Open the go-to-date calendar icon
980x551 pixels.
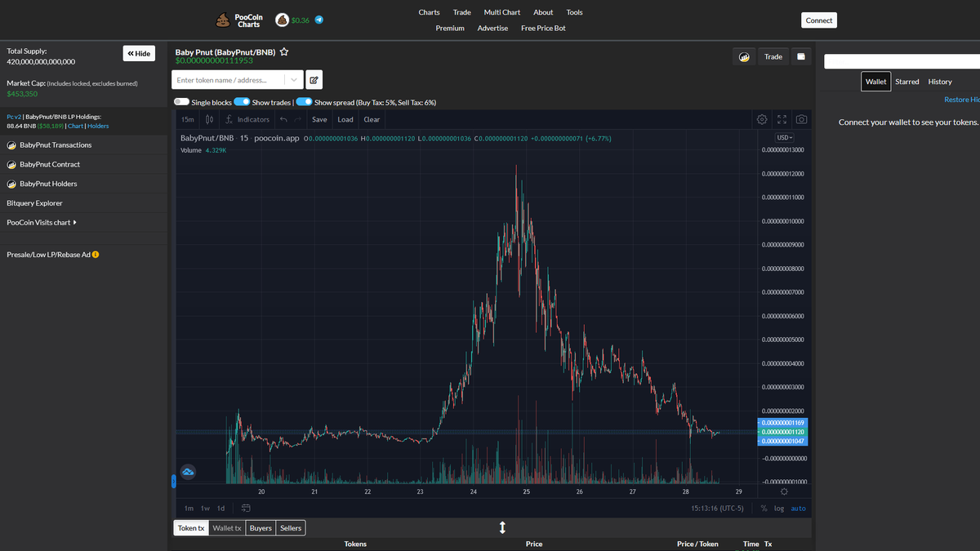(246, 508)
